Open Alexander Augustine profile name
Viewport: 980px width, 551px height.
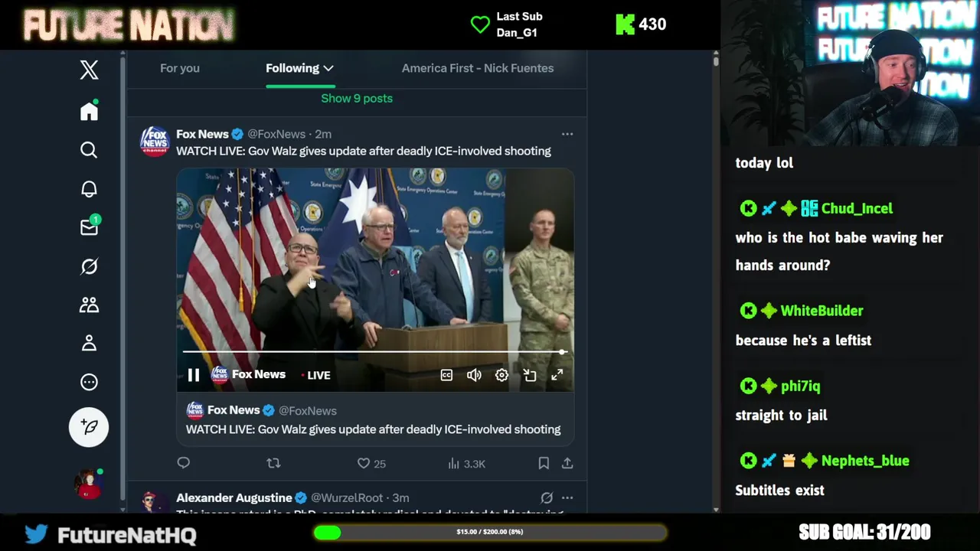click(x=234, y=498)
